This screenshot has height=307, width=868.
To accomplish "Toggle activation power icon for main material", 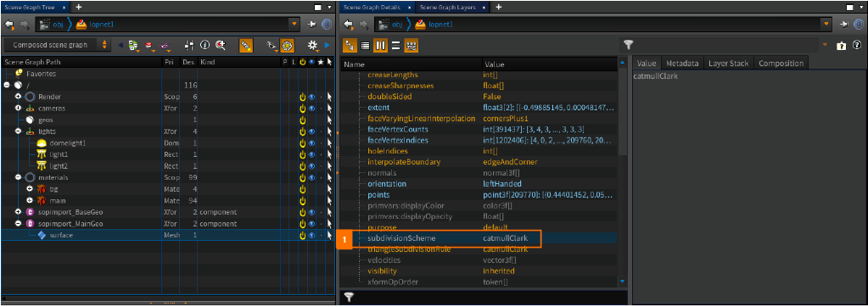I will [303, 200].
